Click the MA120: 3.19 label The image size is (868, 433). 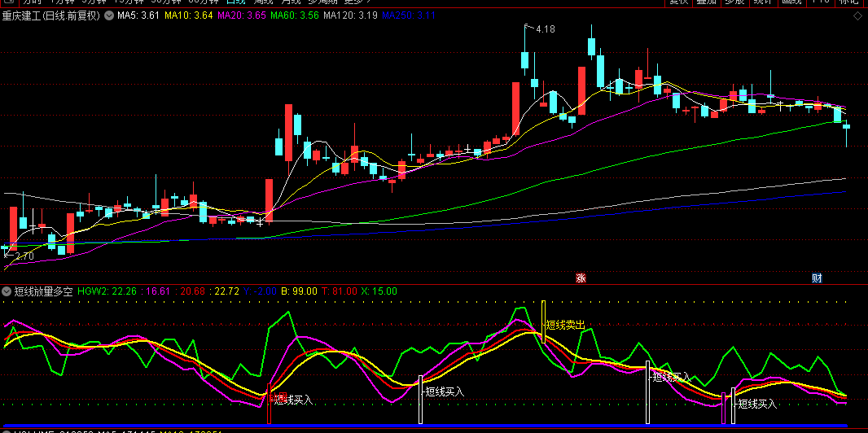point(350,16)
